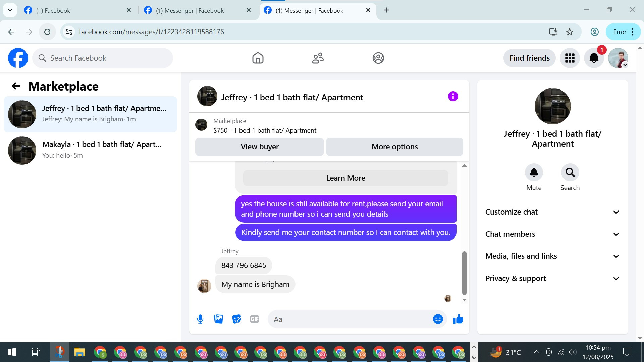Click the More options button
This screenshot has width=644, height=362.
click(x=394, y=147)
